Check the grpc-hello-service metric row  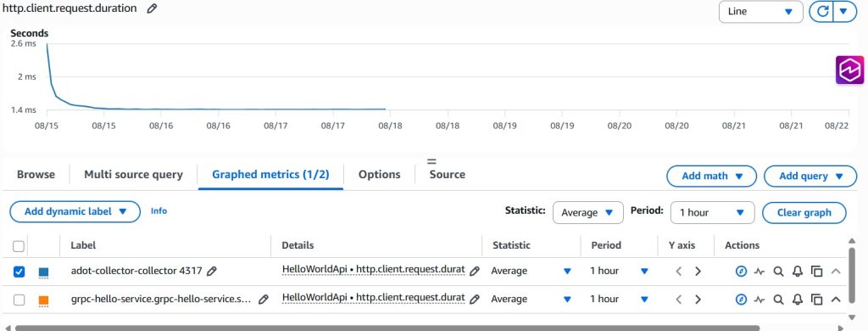click(19, 300)
